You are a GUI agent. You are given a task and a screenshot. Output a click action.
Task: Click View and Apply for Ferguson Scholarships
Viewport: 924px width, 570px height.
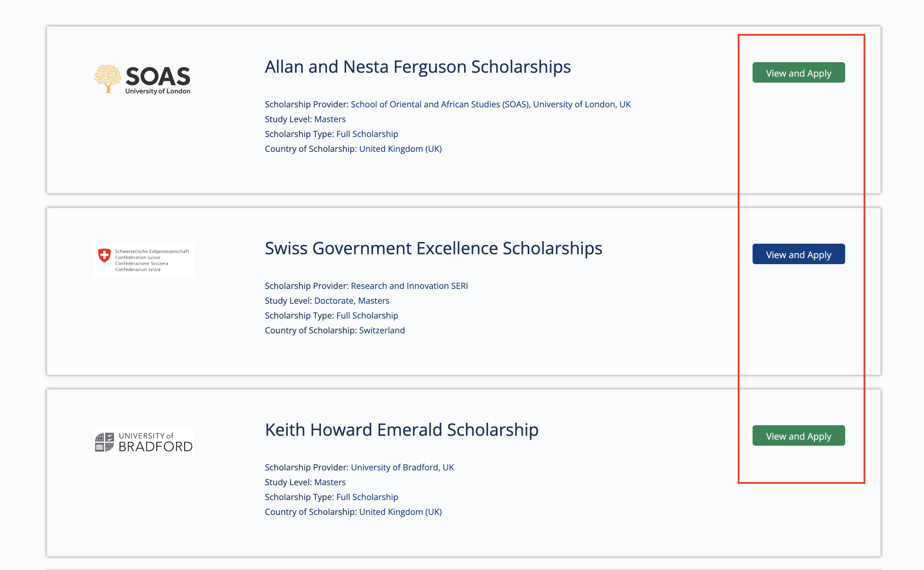(x=799, y=72)
